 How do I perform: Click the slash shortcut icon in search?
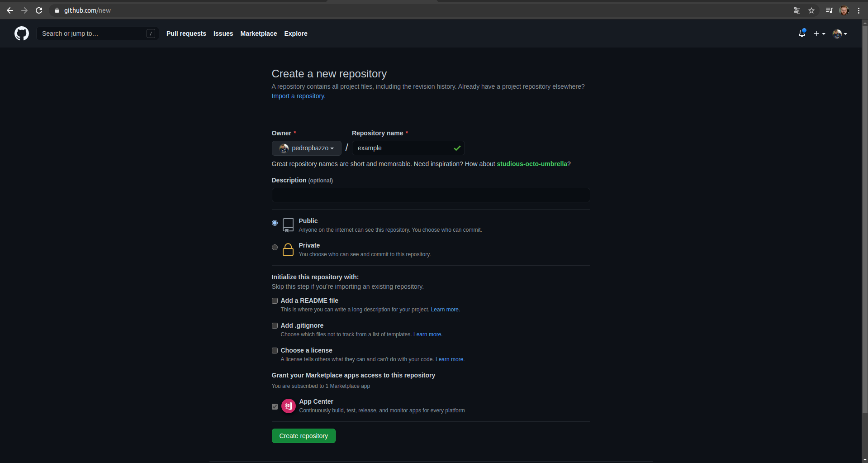151,33
